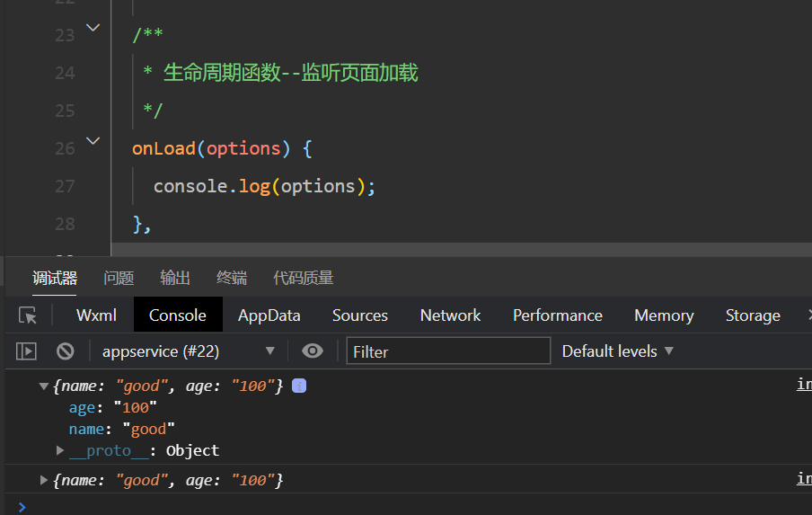Collapse the expanded {name, age} object
Image resolution: width=812 pixels, height=515 pixels.
(x=43, y=386)
